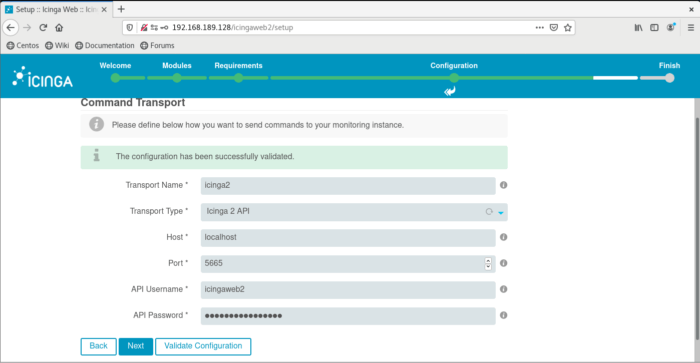Open Wiki bookmark
The height and width of the screenshot is (363, 700).
(x=57, y=46)
